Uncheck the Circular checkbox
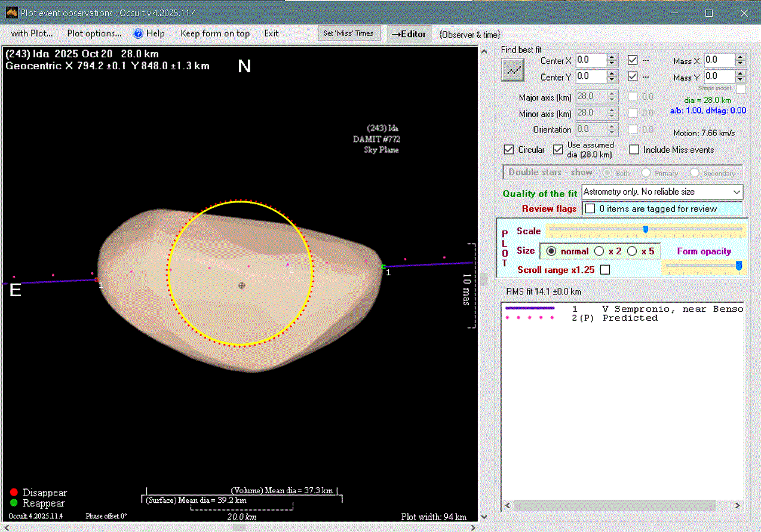Viewport: 761px width, 532px height. pos(509,150)
